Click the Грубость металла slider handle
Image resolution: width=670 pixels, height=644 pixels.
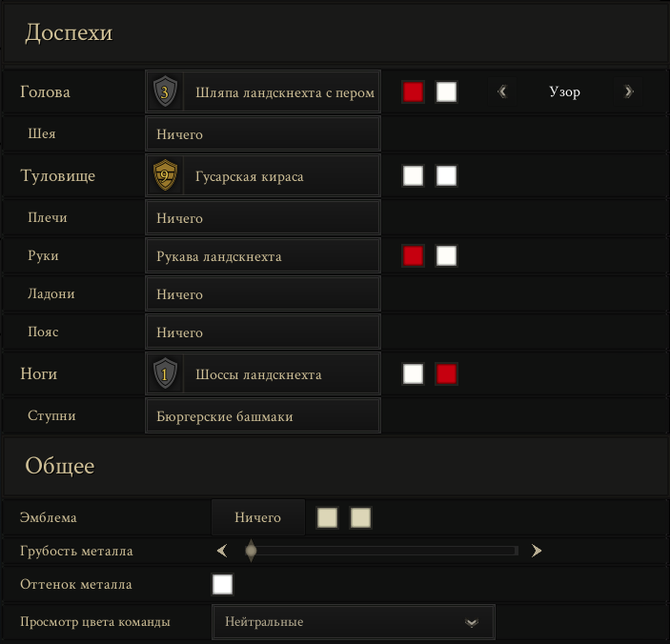pos(252,551)
